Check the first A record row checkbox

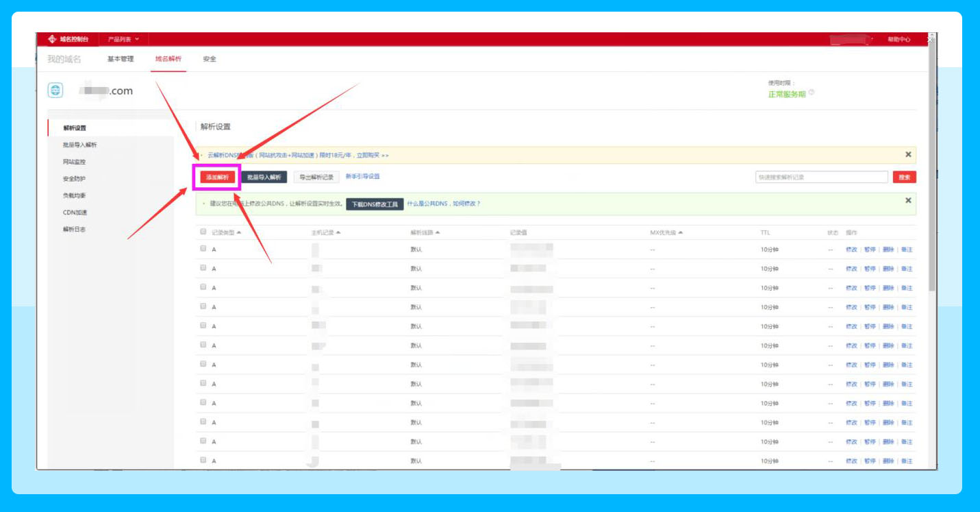click(x=203, y=249)
